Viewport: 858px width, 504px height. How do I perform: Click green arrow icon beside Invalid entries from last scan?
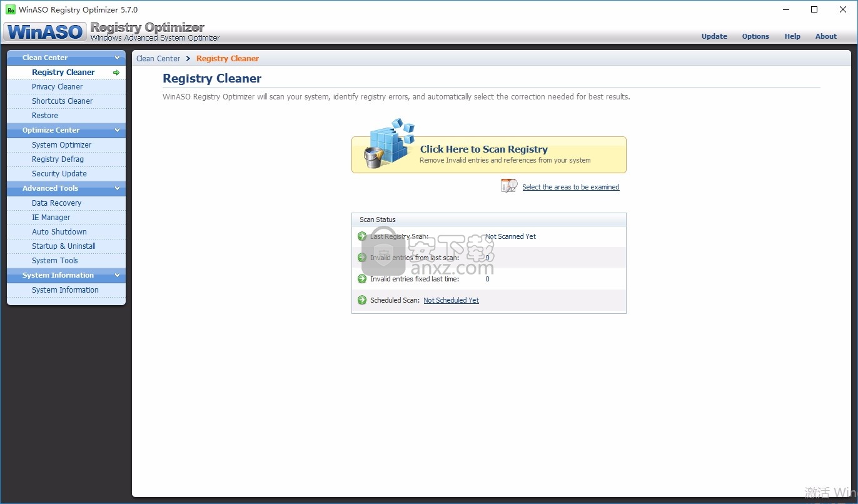(362, 258)
